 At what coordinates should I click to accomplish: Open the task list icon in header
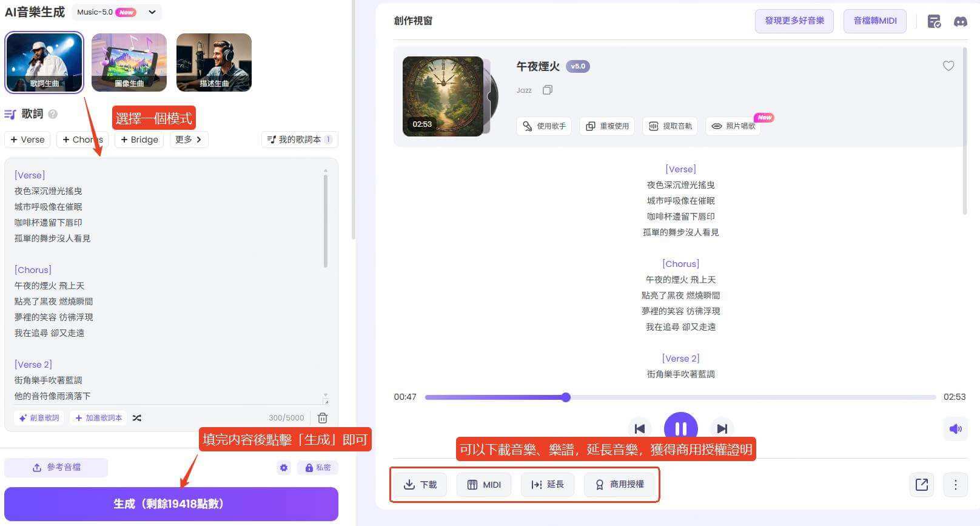(x=935, y=22)
